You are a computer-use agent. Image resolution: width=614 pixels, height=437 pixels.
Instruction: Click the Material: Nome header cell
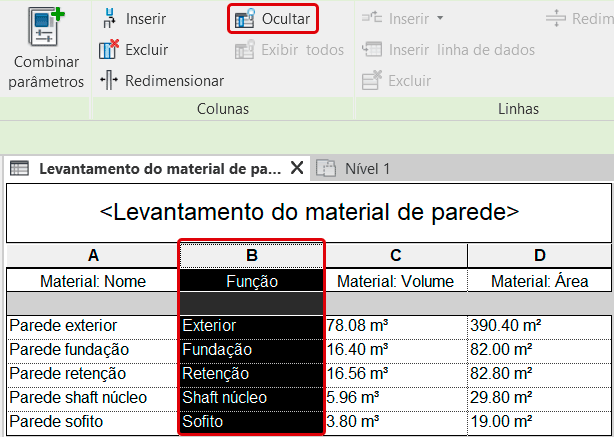point(93,281)
